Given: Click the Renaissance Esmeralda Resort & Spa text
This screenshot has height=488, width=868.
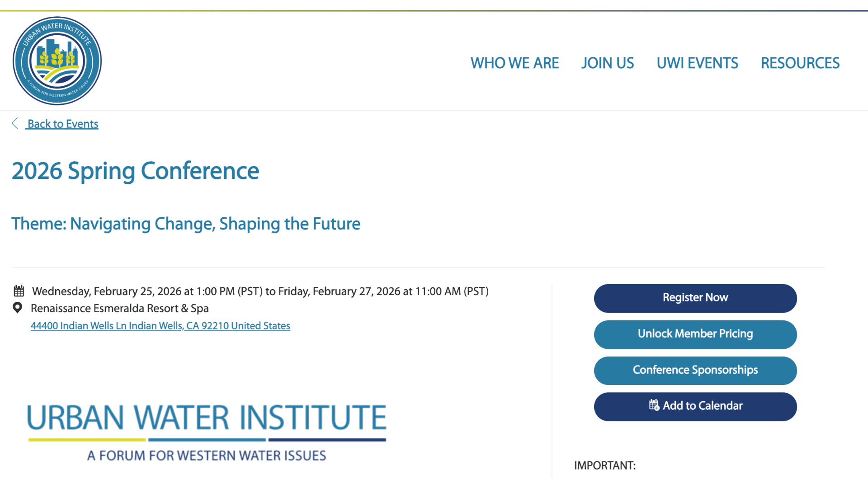Looking at the screenshot, I should click(119, 308).
